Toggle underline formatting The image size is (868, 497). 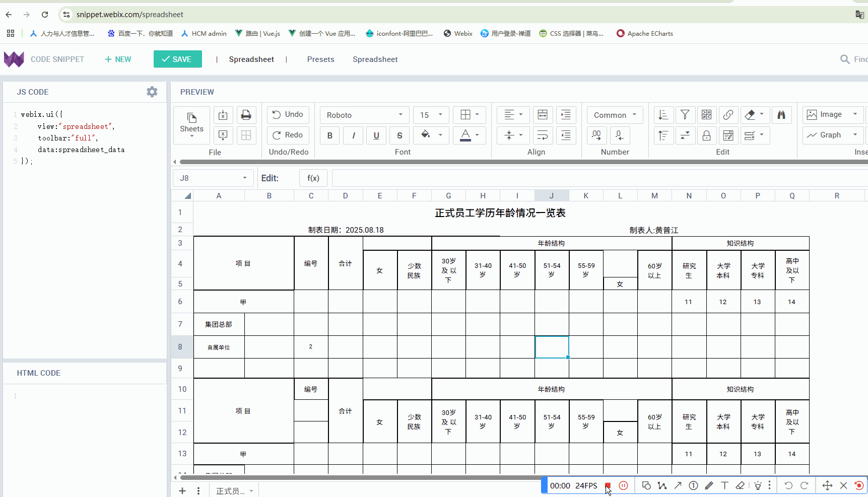pos(376,135)
